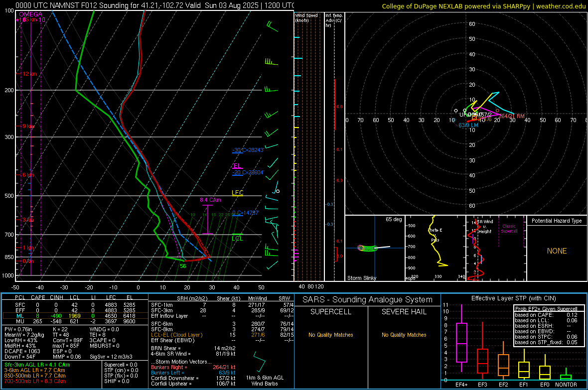
Task: Select the highlighted ML parcel row
Action: (x=75, y=316)
